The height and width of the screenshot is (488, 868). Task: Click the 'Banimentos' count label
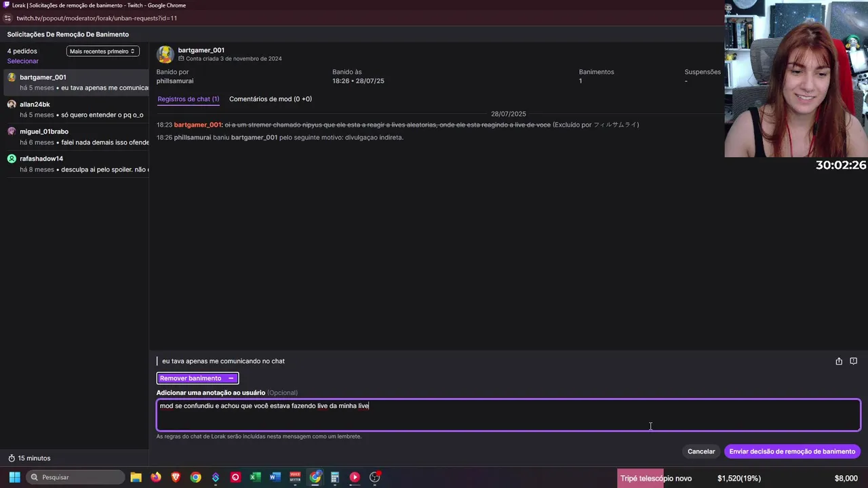[596, 72]
